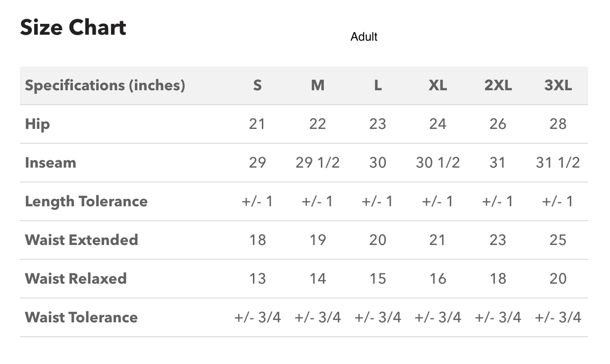
Task: Select the Inseam row label
Action: click(51, 163)
